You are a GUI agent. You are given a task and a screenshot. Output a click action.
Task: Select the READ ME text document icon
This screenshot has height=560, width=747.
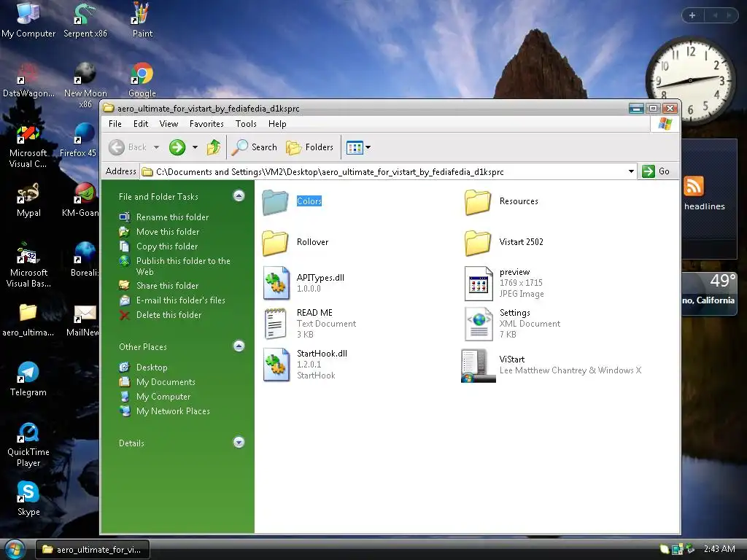pyautogui.click(x=275, y=324)
